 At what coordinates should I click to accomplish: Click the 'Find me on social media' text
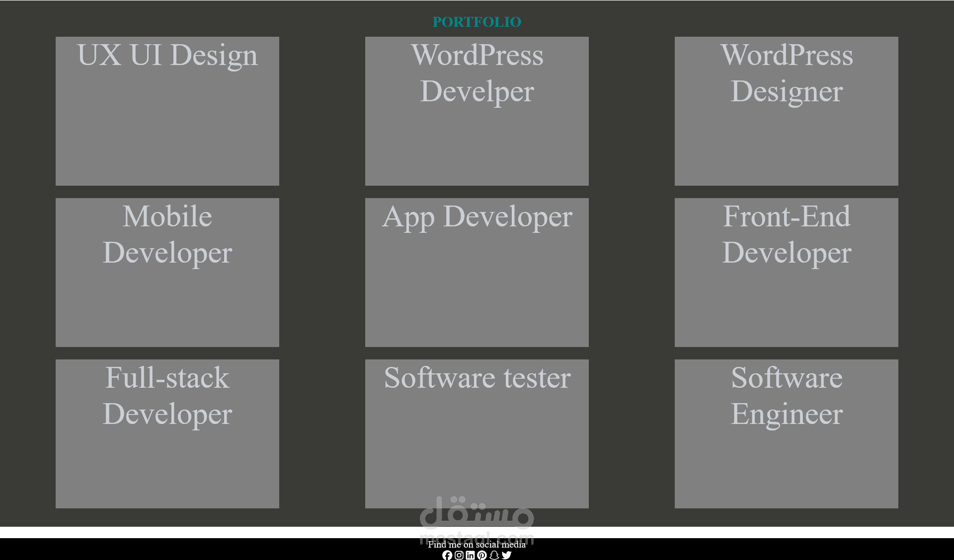coord(477,544)
